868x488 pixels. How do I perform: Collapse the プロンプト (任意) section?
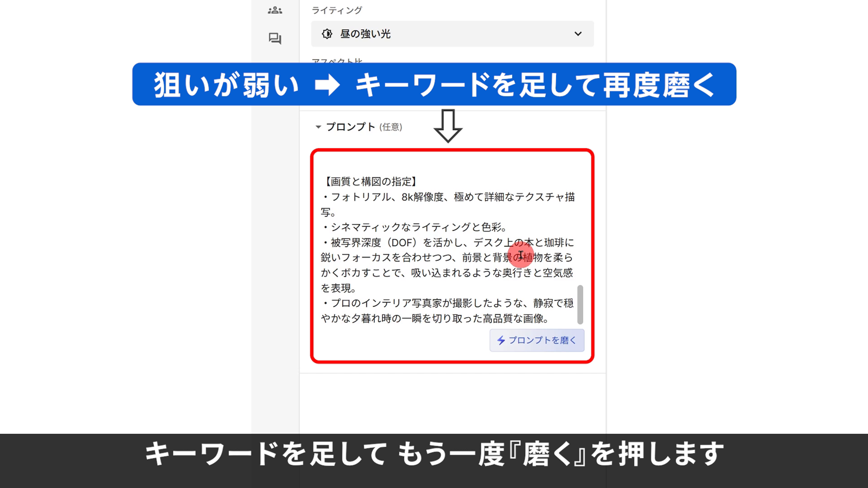pyautogui.click(x=318, y=127)
